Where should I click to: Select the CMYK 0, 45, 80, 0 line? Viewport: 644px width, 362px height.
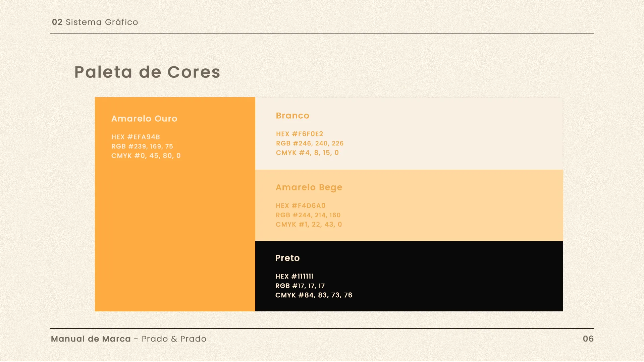tap(146, 156)
